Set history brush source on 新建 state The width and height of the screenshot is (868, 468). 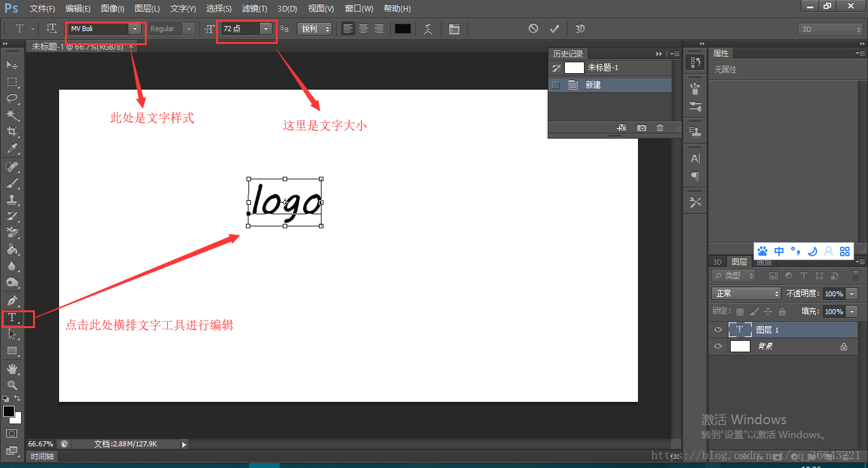[556, 85]
